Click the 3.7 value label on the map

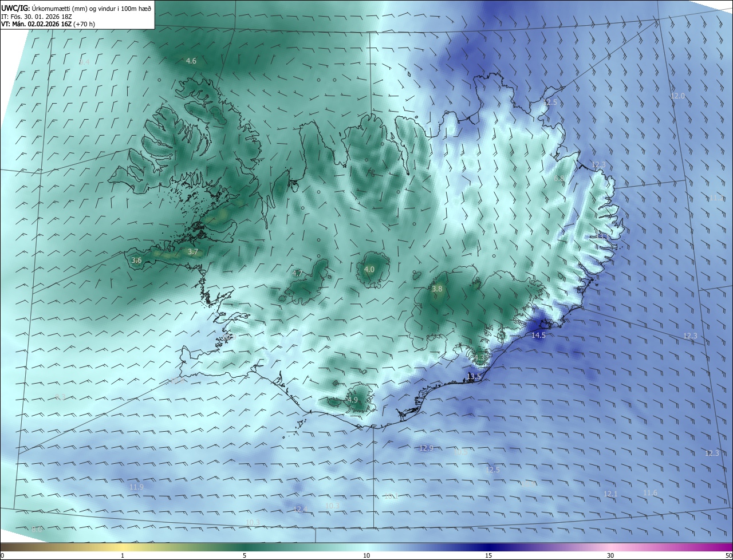coord(193,252)
